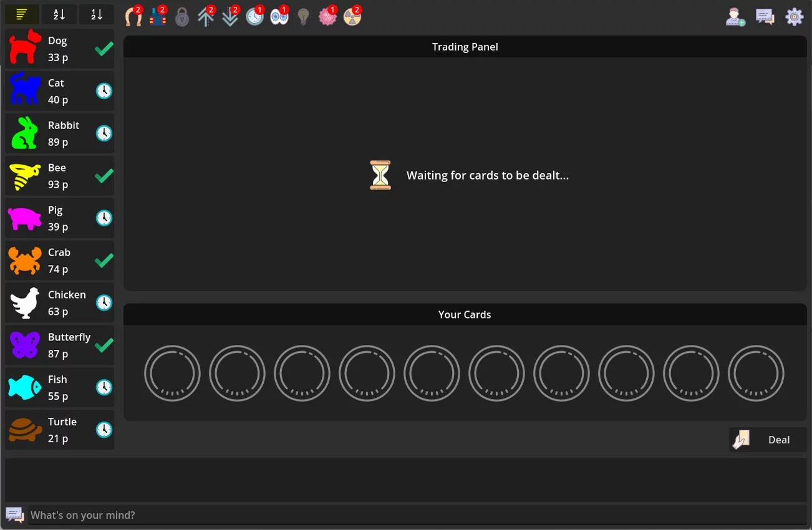Image resolution: width=812 pixels, height=530 pixels.
Task: Click the first empty card slot
Action: pos(172,373)
